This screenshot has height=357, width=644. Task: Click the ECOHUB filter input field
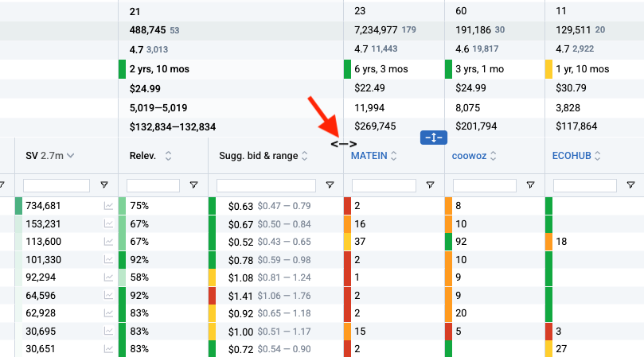click(x=585, y=185)
